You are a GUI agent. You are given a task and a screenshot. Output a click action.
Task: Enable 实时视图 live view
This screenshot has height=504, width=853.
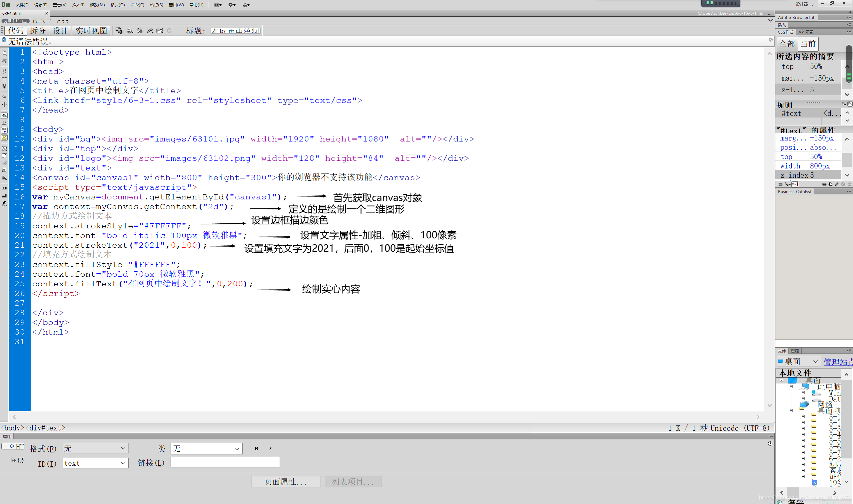pos(91,31)
